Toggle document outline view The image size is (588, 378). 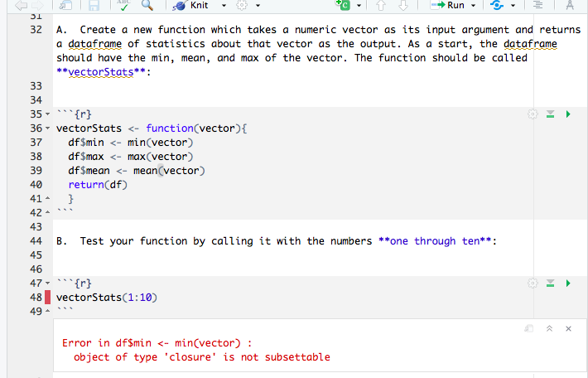point(537,5)
